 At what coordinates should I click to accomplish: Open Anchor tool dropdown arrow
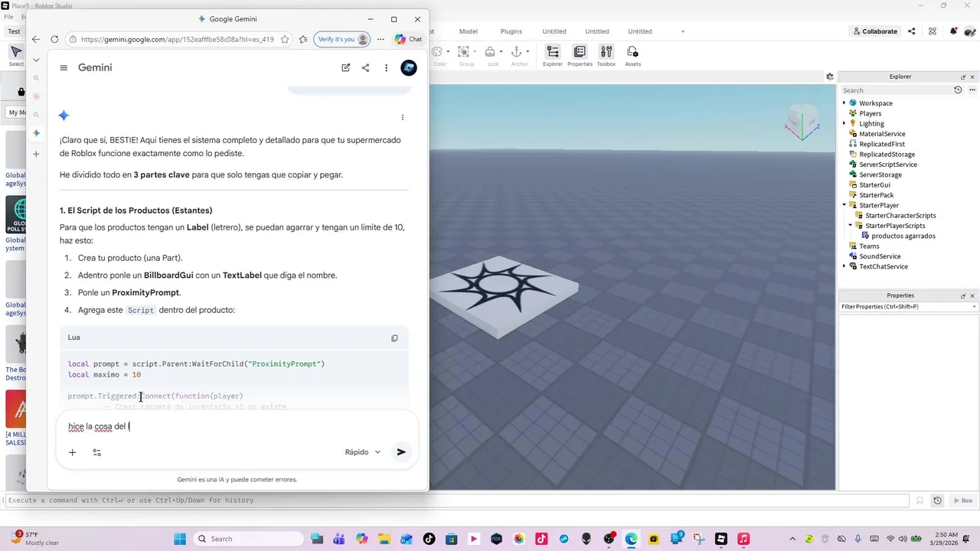[528, 52]
